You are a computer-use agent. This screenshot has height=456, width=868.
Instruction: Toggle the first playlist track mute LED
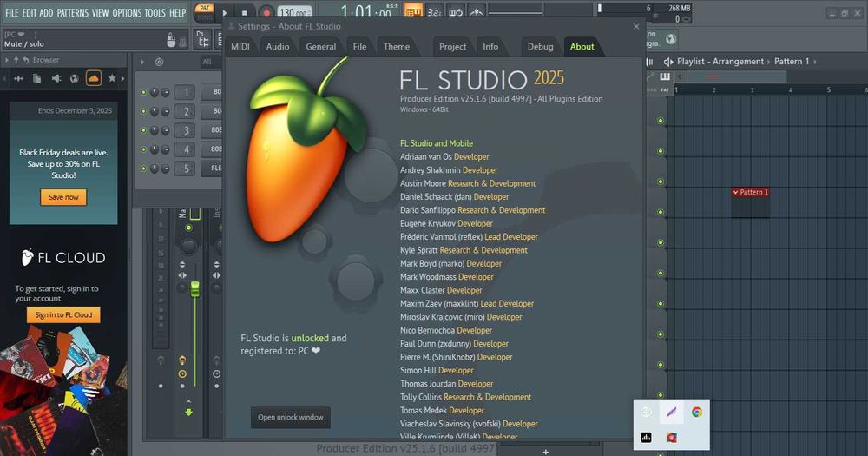tap(660, 120)
